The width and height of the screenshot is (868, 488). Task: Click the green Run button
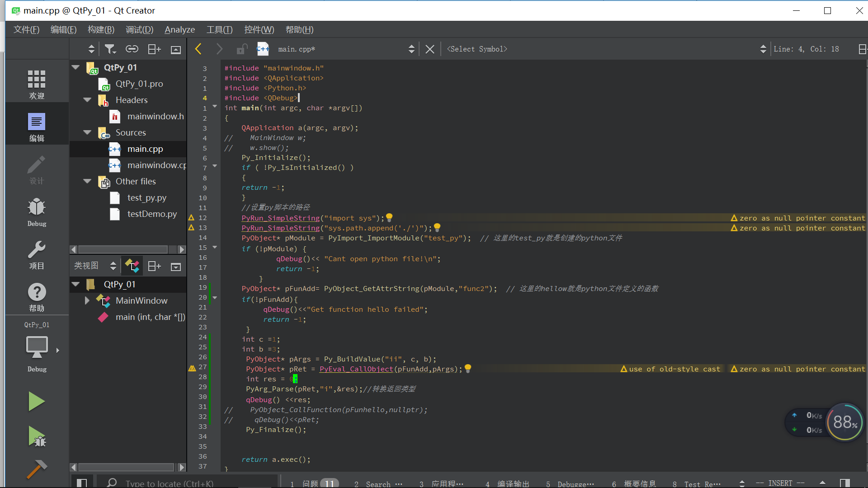pyautogui.click(x=36, y=401)
